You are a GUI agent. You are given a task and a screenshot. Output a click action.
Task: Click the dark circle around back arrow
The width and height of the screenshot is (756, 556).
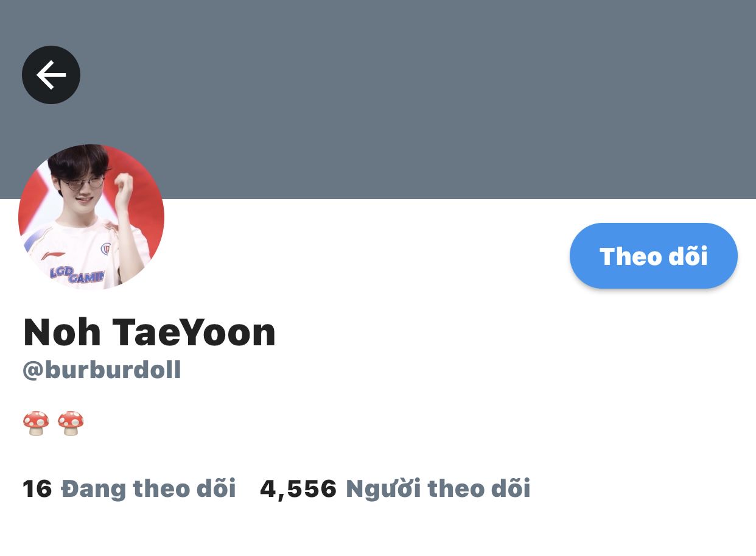click(x=51, y=75)
